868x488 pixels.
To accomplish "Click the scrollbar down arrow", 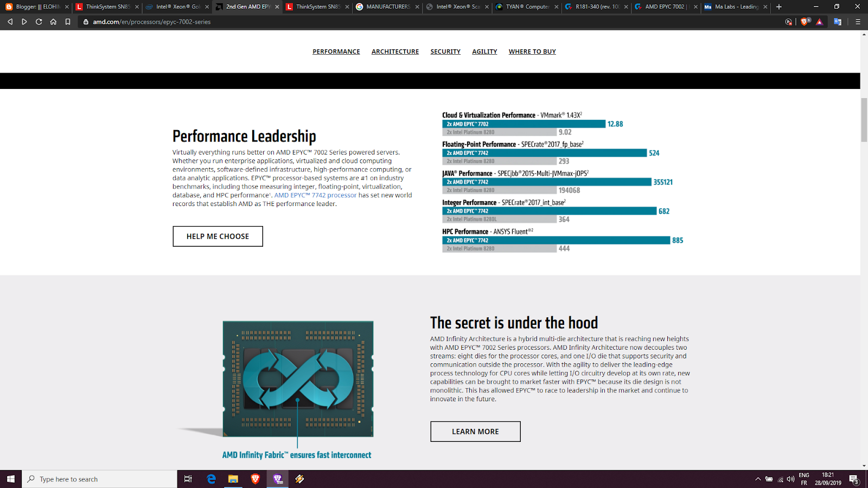I will point(864,466).
